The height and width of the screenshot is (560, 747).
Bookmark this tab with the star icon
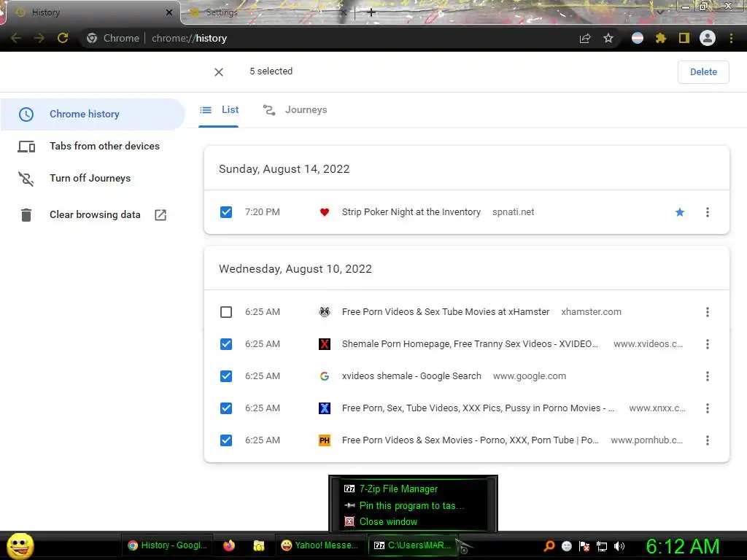[608, 38]
